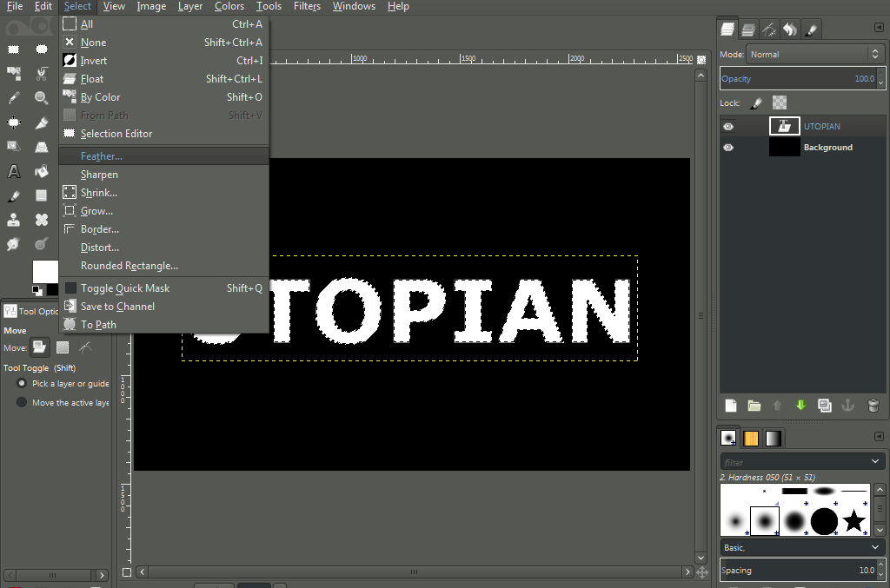Click the white foreground color swatch

point(45,272)
